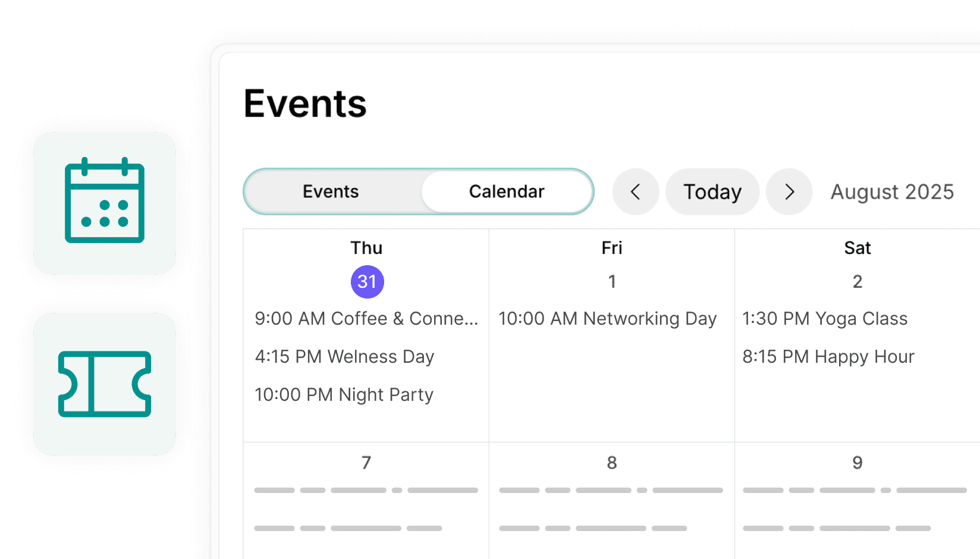Select the 10:00 AM Networking Day event
980x559 pixels.
point(607,319)
